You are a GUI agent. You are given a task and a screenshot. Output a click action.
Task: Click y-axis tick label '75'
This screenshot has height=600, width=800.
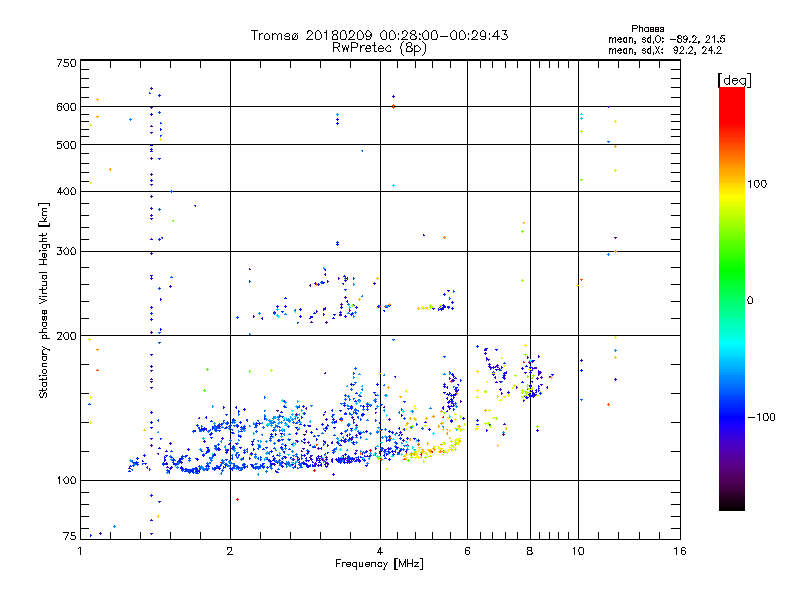click(x=70, y=536)
